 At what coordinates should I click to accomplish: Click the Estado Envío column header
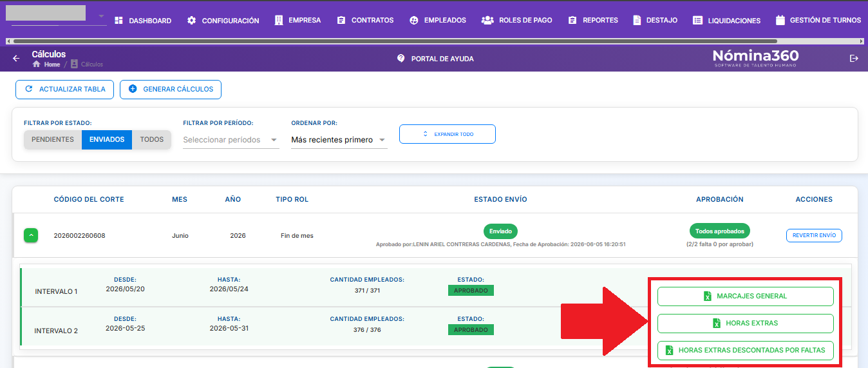click(500, 199)
